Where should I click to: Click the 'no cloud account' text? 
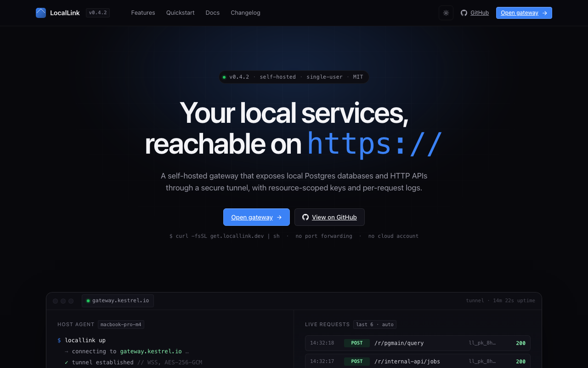393,236
